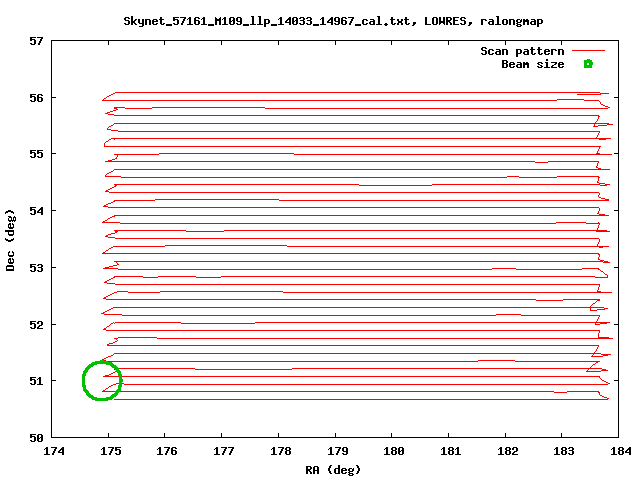Screen dimensions: 640x480
Task: Click the RA axis tick label 176
Action: tap(167, 451)
